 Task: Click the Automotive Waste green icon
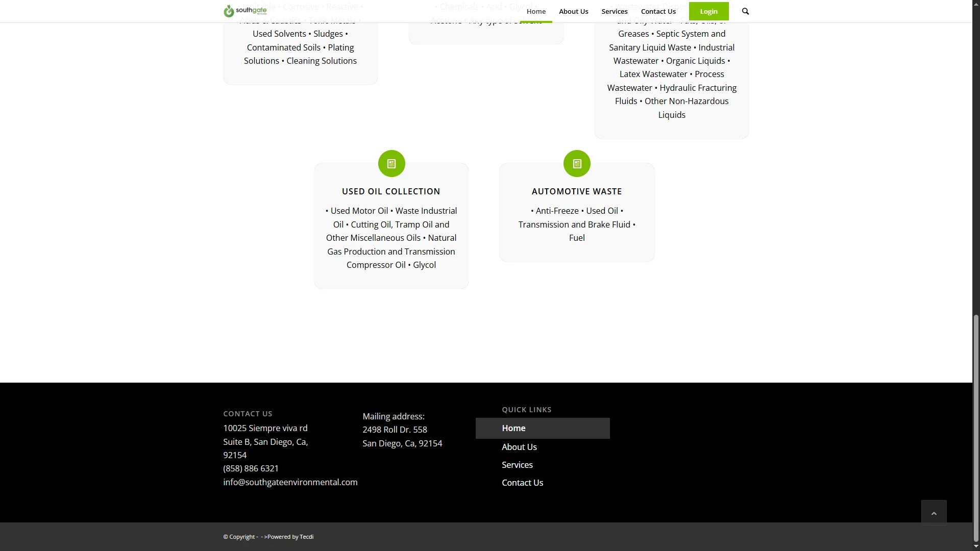pos(577,164)
